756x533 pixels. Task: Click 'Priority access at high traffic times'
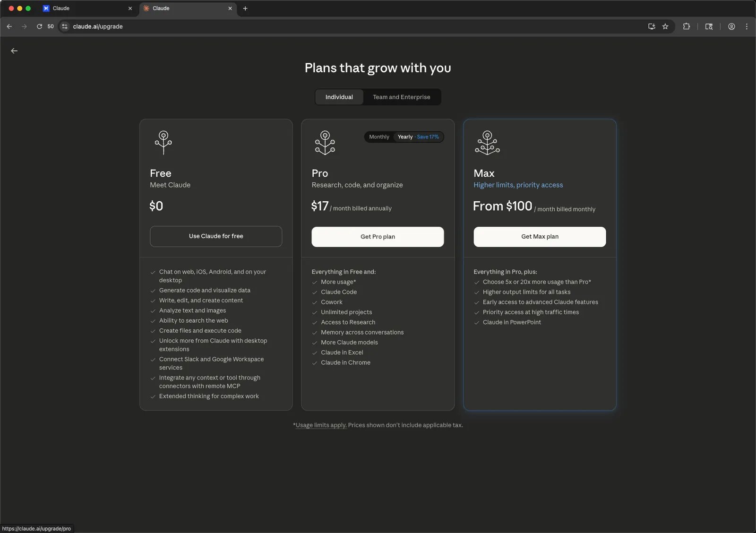[531, 312]
